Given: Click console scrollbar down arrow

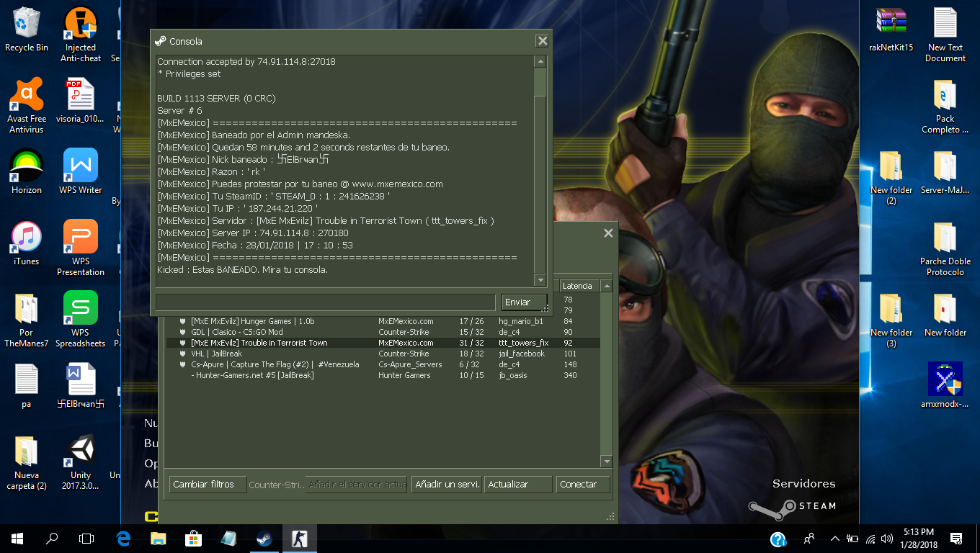Looking at the screenshot, I should click(540, 279).
